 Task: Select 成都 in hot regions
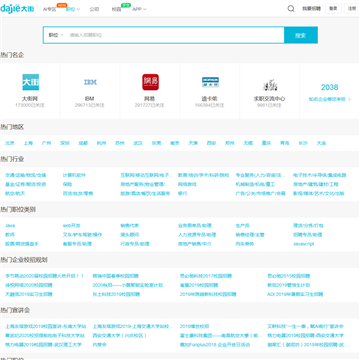[83, 143]
